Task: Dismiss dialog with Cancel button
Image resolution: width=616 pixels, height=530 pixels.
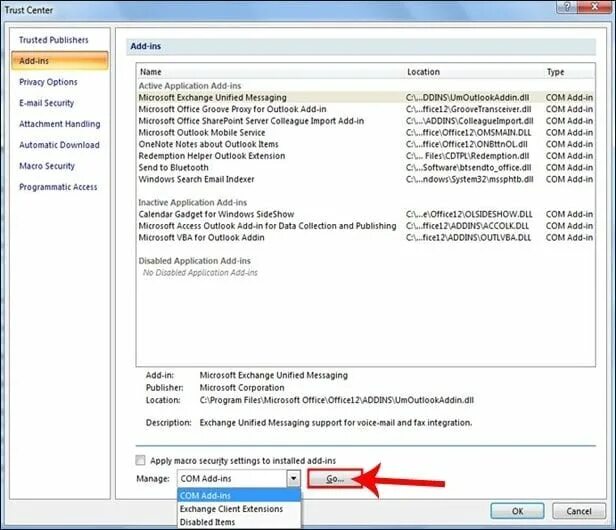Action: tap(579, 511)
